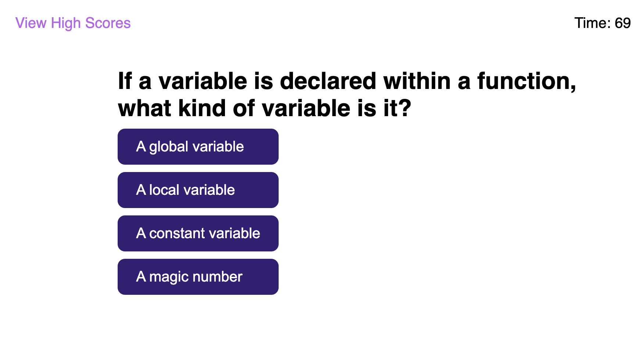Click the purple high scores link
The image size is (644, 347).
point(73,23)
